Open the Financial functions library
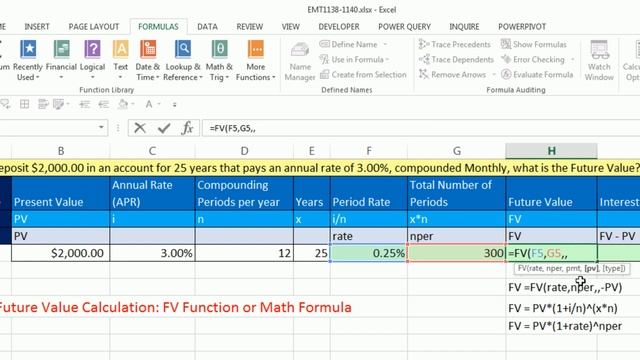This screenshot has width=640, height=360. pyautogui.click(x=61, y=60)
